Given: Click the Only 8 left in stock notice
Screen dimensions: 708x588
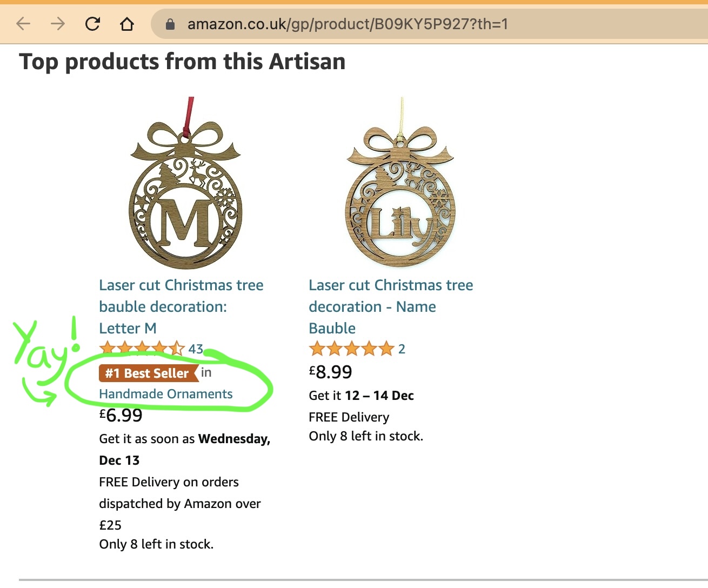Looking at the screenshot, I should tap(156, 544).
